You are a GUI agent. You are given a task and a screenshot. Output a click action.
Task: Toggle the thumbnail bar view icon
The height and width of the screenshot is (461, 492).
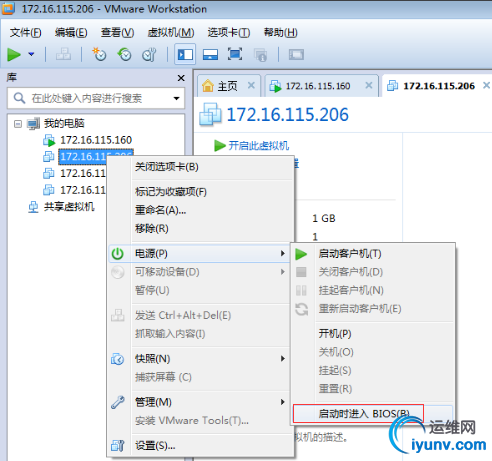pos(210,54)
